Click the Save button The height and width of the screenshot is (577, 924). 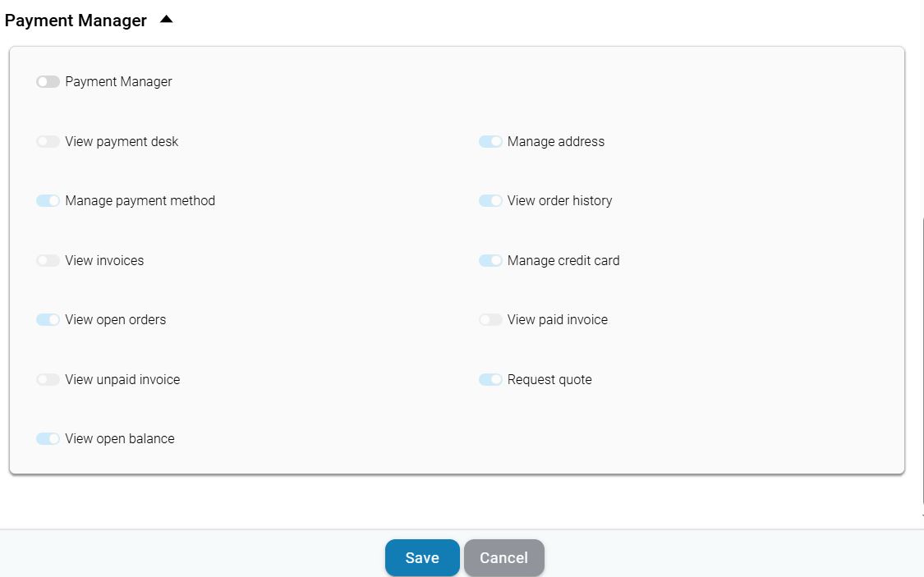[422, 558]
